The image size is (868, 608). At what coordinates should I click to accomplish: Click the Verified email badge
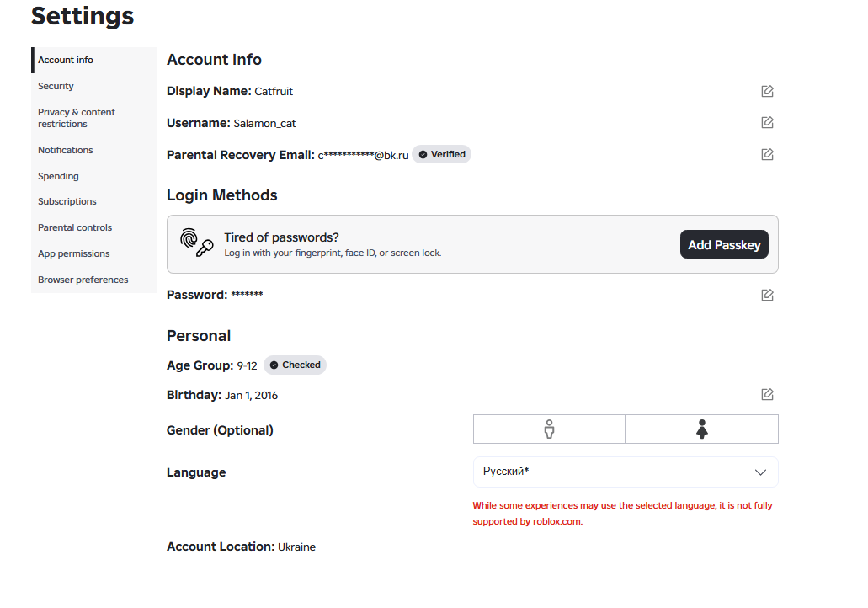(442, 154)
